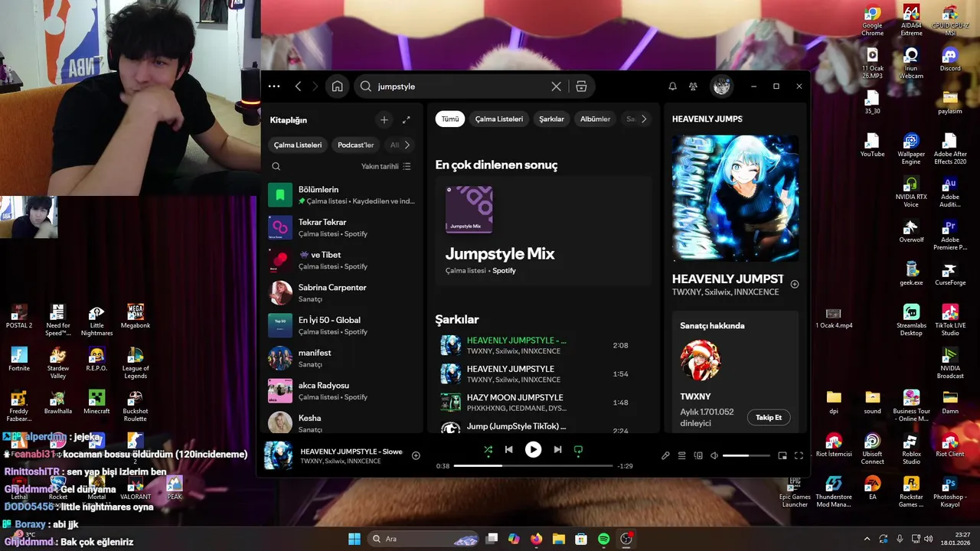The image size is (980, 551).
Task: Open Connect to a device
Action: tap(698, 455)
